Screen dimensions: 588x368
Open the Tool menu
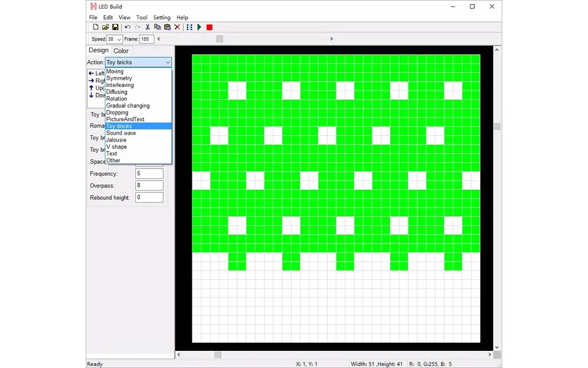tap(141, 18)
